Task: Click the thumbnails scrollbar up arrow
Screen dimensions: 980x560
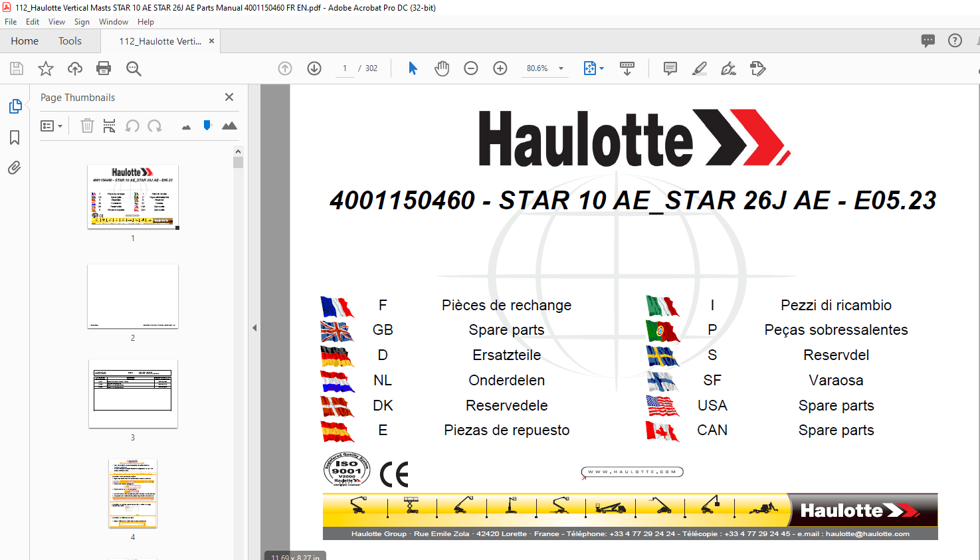Action: pyautogui.click(x=238, y=151)
